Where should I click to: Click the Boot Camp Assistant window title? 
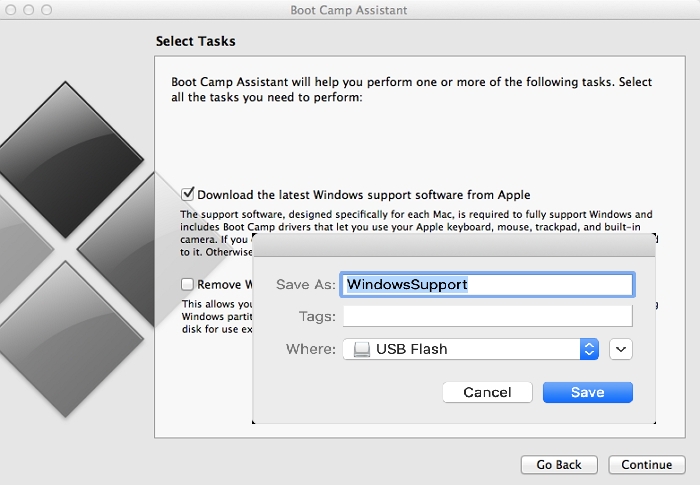(349, 10)
